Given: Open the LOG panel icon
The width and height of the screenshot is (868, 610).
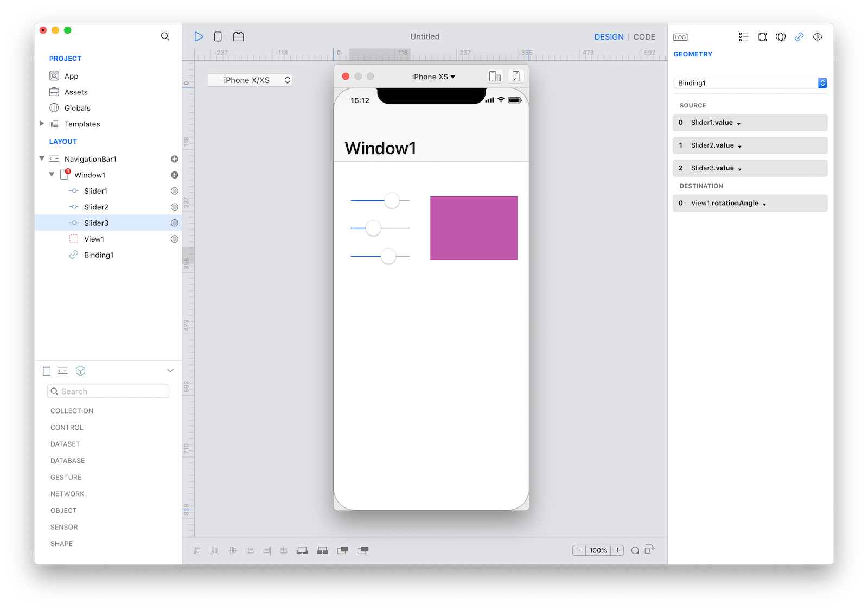Looking at the screenshot, I should tap(680, 37).
